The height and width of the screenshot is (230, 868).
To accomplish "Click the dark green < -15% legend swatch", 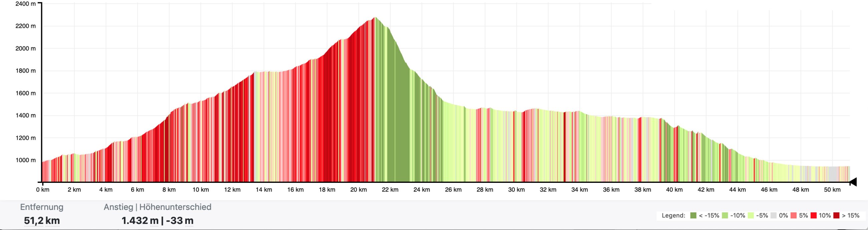I will pyautogui.click(x=693, y=216).
